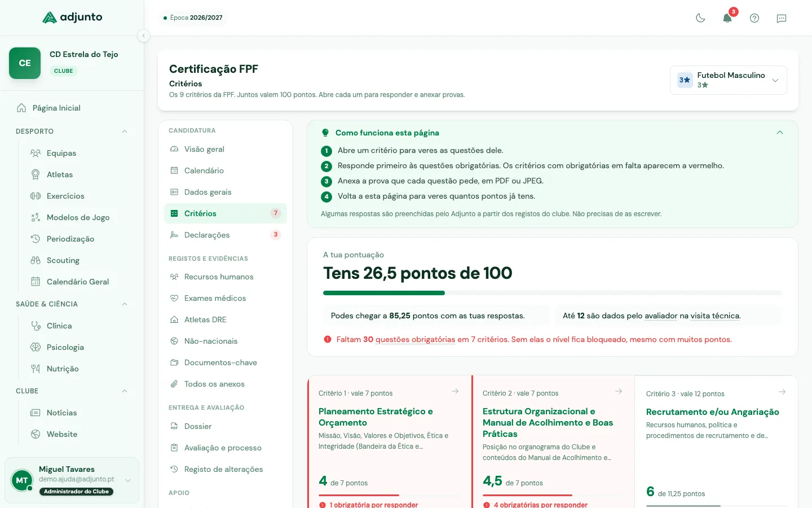Image resolution: width=812 pixels, height=508 pixels.
Task: Collapse the sidebar with the arrow button
Action: (144, 36)
